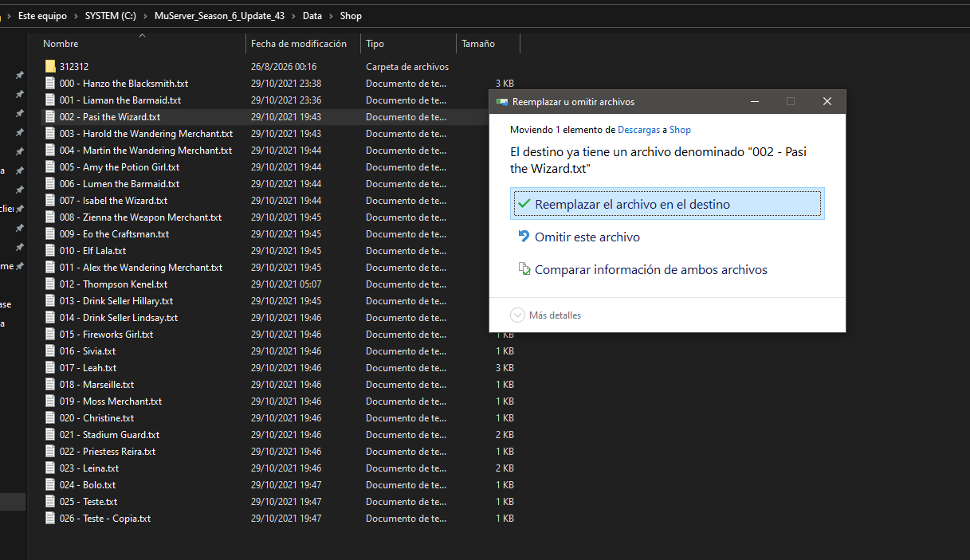970x560 pixels.
Task: Select 002 - Pasi the Wizard.txt
Action: [x=109, y=117]
